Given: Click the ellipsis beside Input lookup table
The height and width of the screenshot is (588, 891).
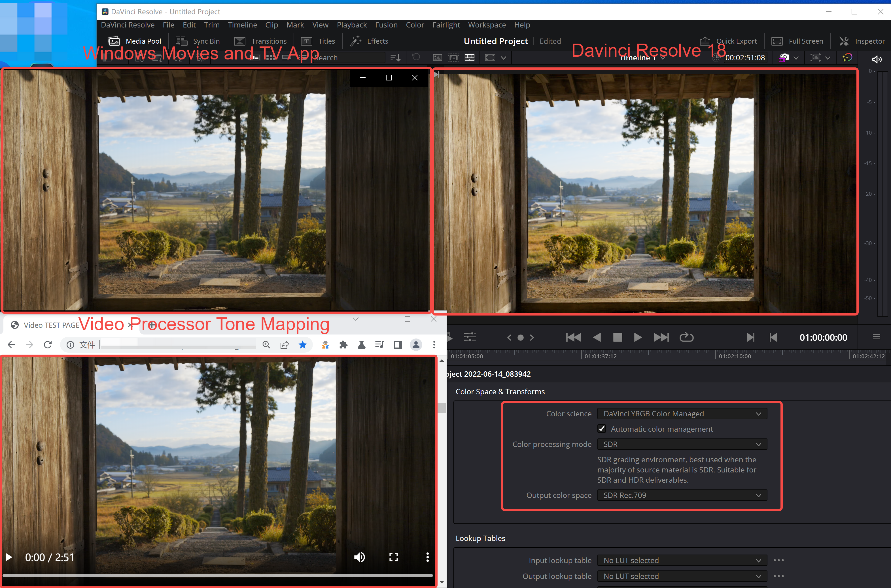Looking at the screenshot, I should click(778, 560).
